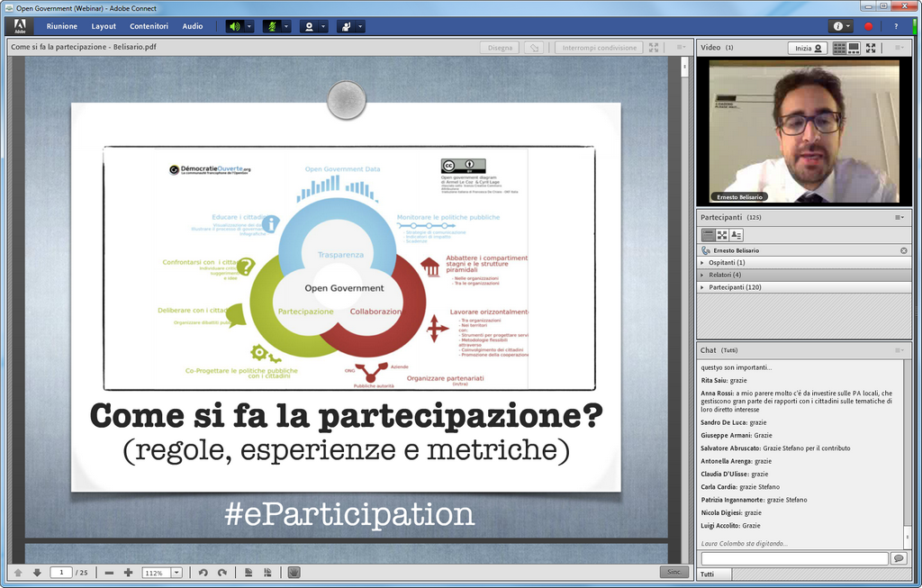
Task: Open the help question mark
Action: [x=896, y=26]
